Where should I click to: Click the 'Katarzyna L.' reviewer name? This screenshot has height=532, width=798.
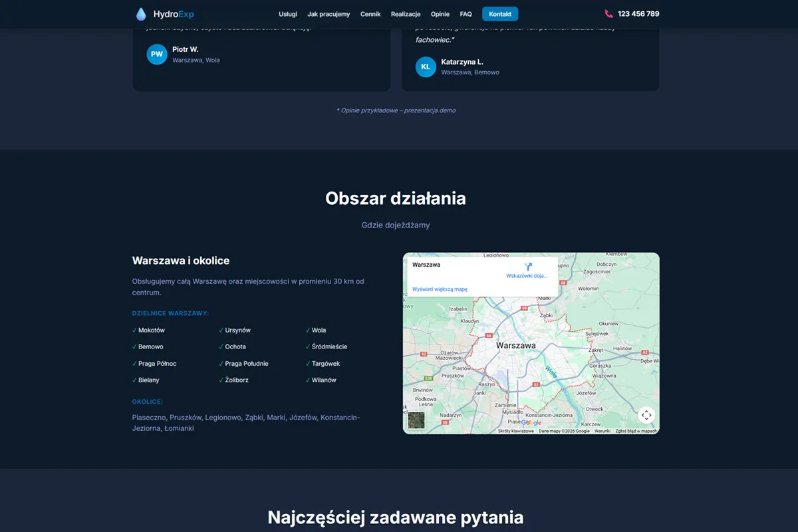coord(462,62)
